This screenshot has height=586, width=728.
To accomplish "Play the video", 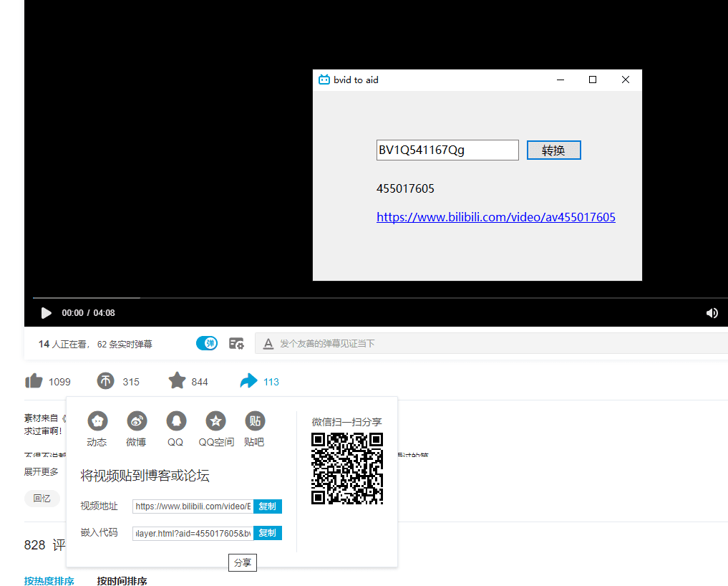I will (46, 313).
